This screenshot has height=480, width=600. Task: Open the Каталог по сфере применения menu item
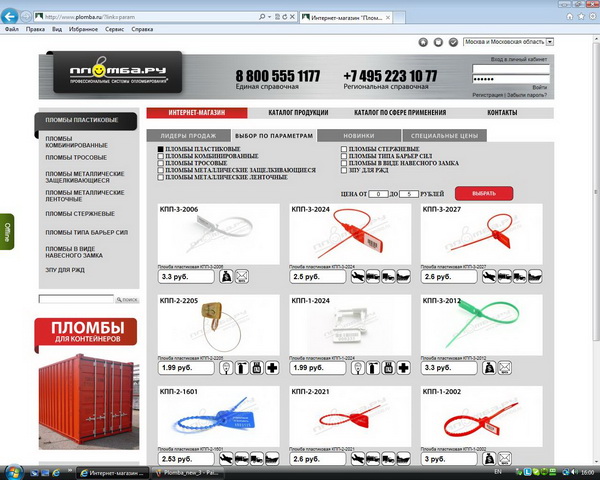pos(400,113)
